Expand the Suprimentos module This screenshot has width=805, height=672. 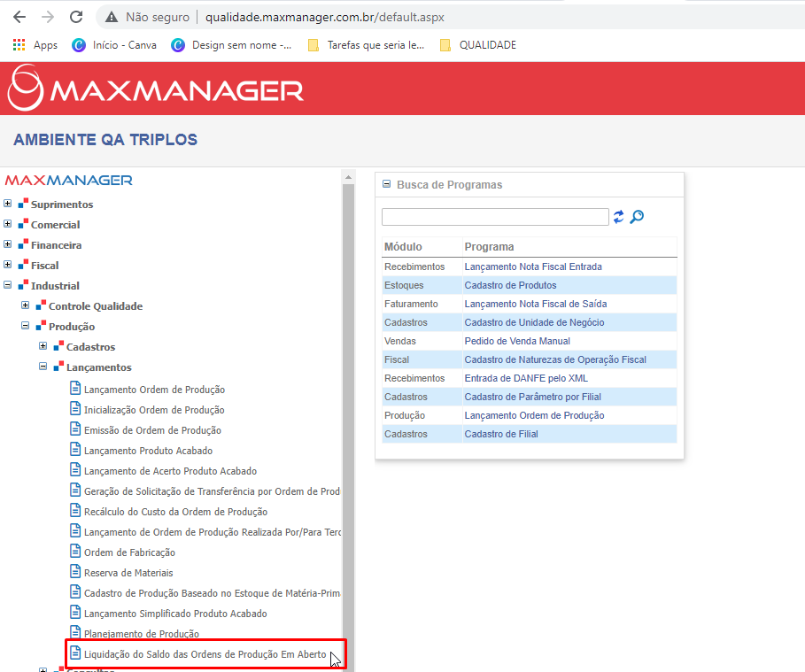click(8, 204)
